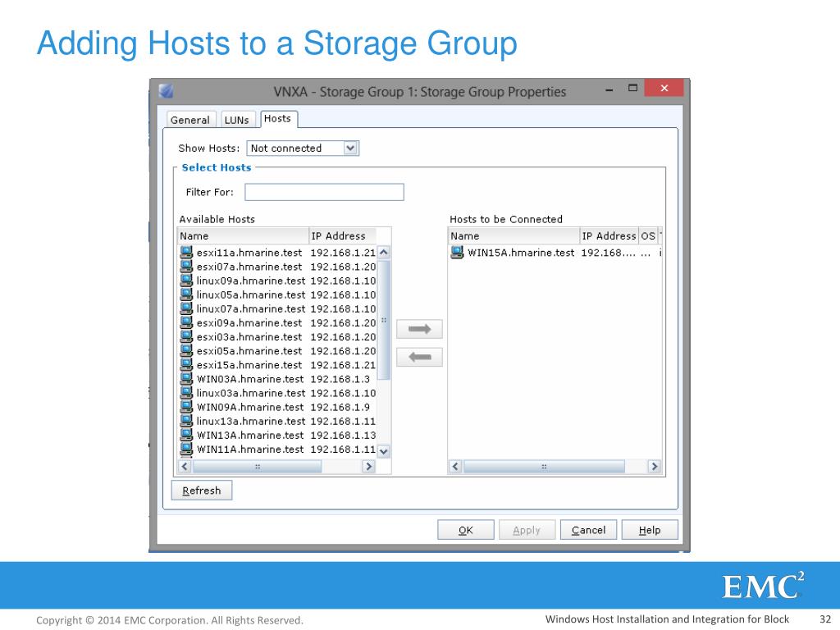This screenshot has width=840, height=630.
Task: Cancel the Storage Group Properties dialog
Action: 588,530
